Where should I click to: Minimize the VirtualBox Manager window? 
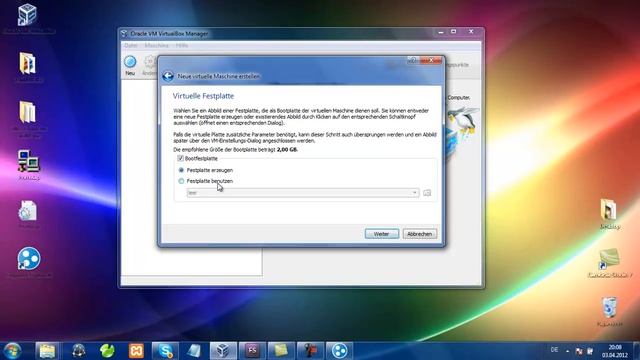441,31
